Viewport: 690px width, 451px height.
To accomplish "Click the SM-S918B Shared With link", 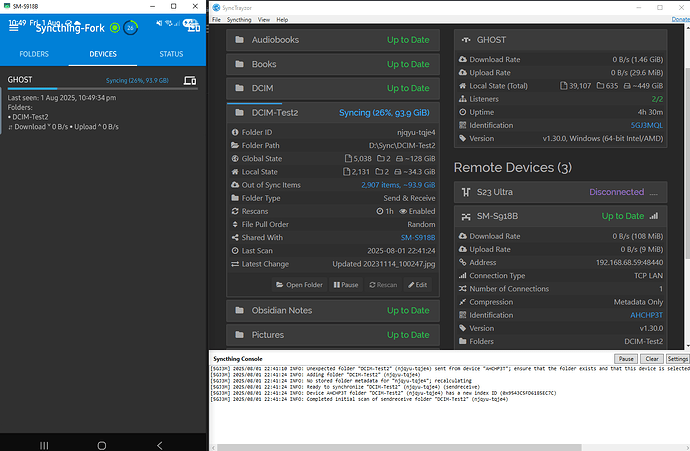I will [418, 237].
